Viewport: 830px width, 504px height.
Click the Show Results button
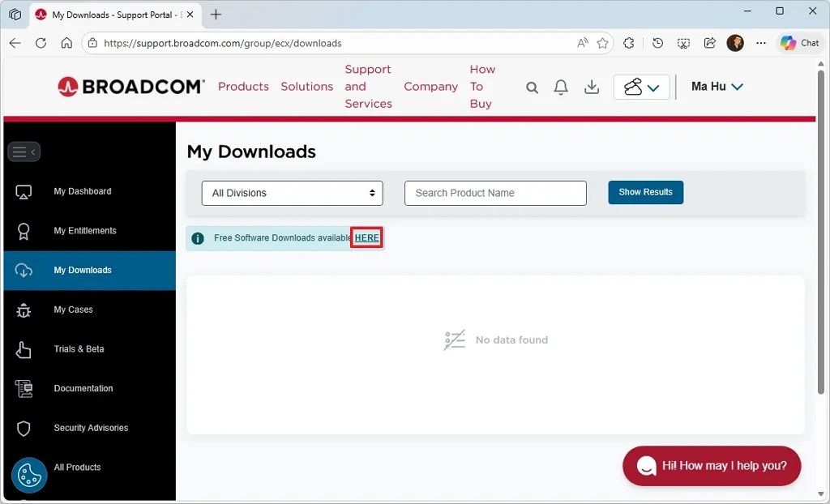[645, 192]
